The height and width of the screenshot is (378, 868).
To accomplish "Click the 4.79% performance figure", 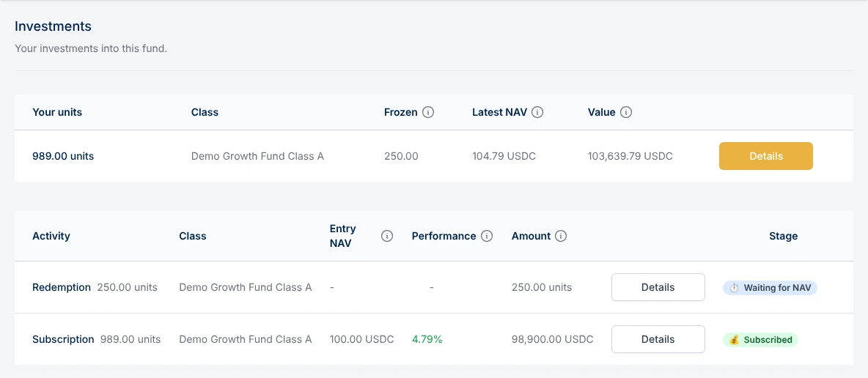I will (x=427, y=339).
